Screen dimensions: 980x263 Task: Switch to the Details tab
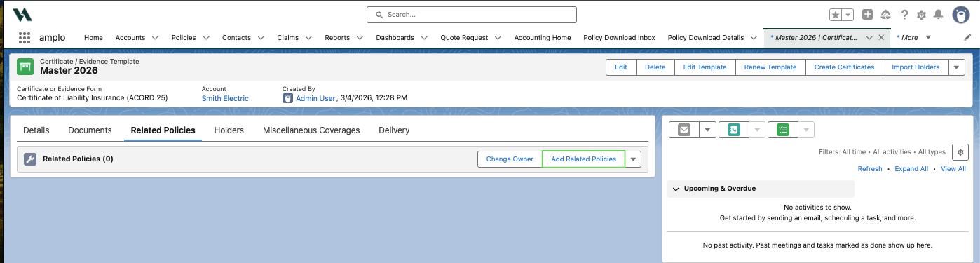pyautogui.click(x=36, y=130)
